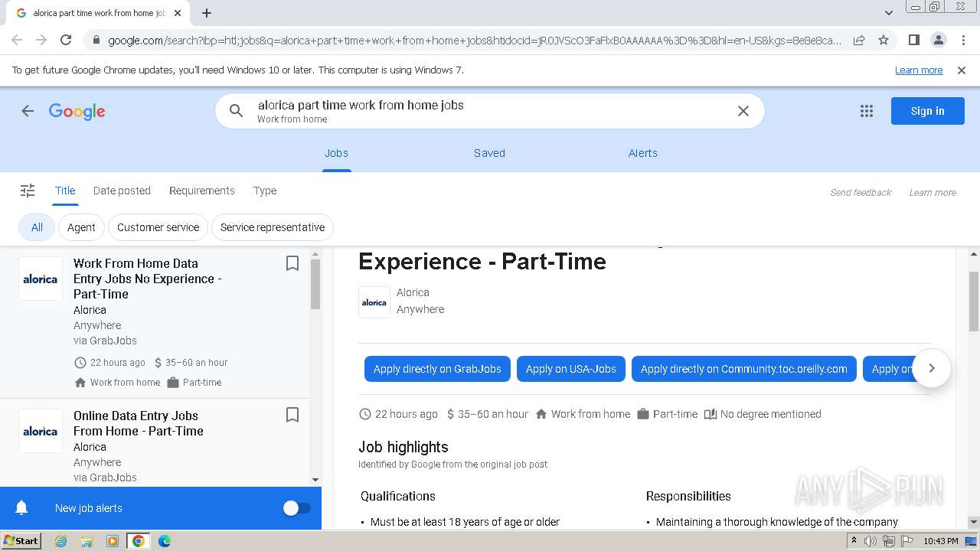
Task: Save the Online Data Entry Jobs listing
Action: pos(292,415)
